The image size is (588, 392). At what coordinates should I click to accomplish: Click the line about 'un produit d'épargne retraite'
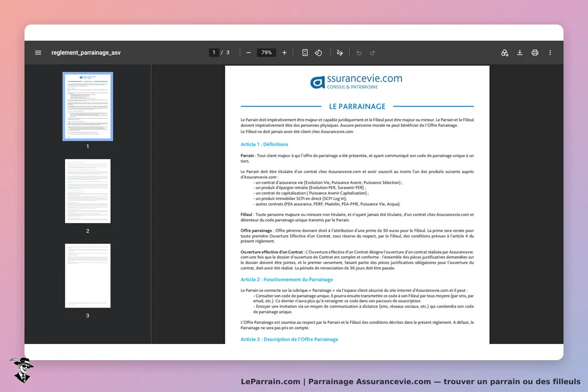[x=310, y=188]
